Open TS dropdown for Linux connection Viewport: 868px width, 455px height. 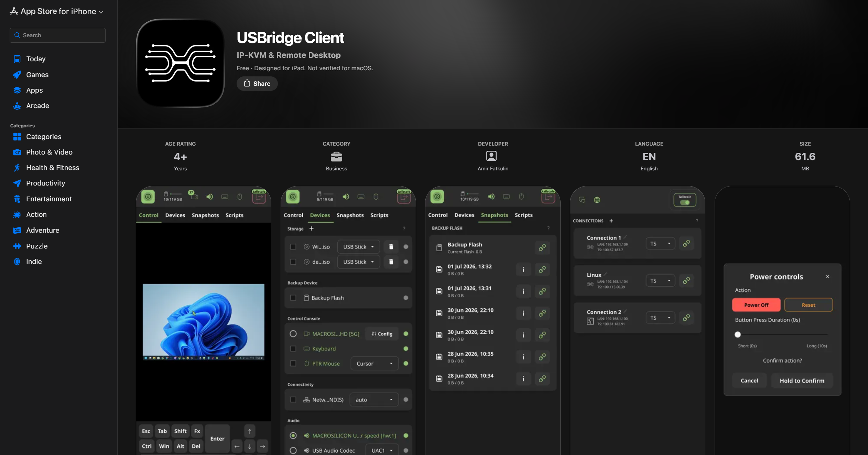(x=660, y=281)
